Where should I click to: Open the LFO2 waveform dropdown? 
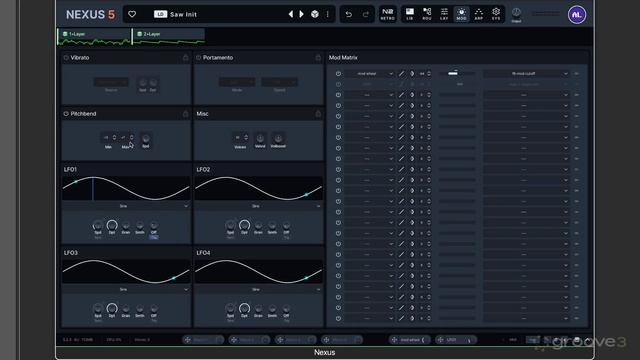(259, 207)
